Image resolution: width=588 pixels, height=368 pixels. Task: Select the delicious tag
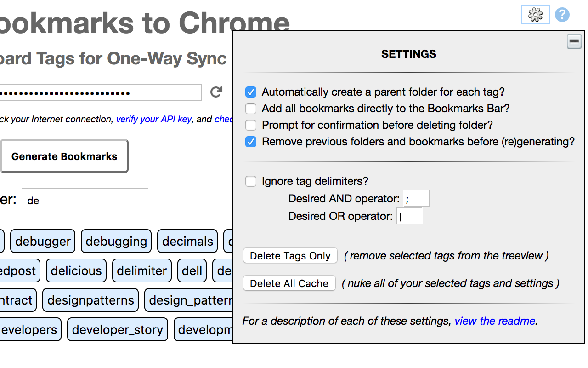pyautogui.click(x=76, y=271)
